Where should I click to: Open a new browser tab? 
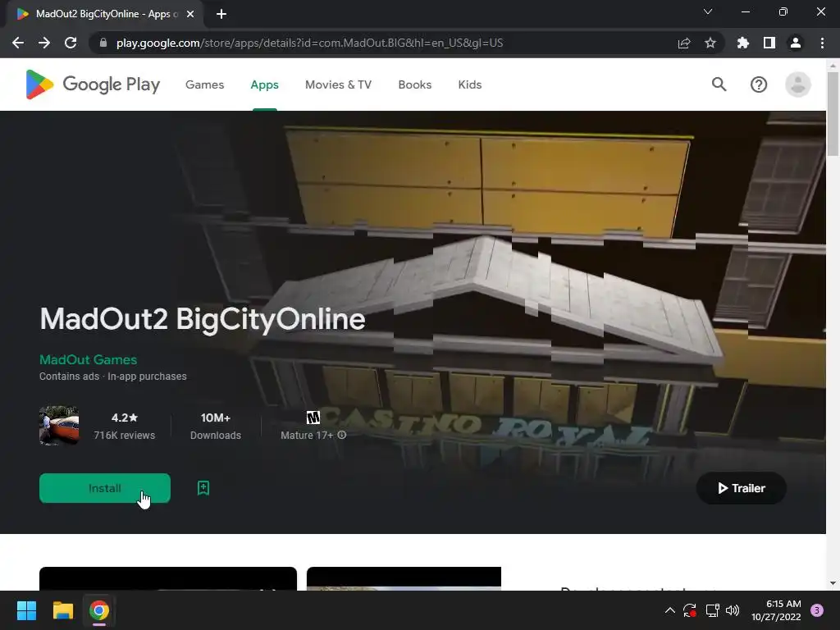pos(221,14)
